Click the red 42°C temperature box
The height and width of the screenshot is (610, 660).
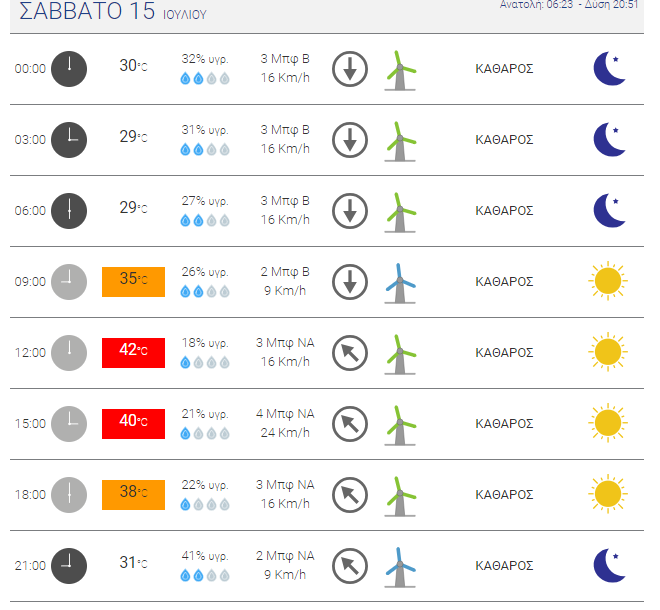click(133, 353)
